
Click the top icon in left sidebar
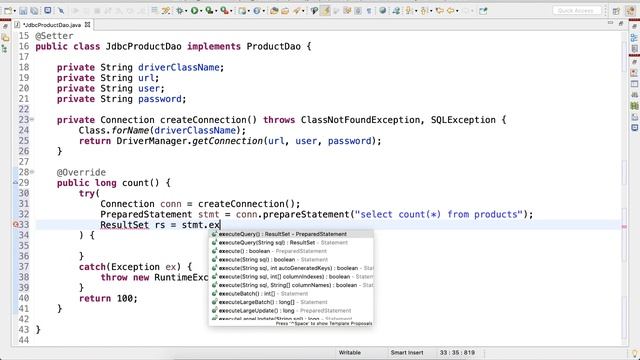[x=5, y=26]
